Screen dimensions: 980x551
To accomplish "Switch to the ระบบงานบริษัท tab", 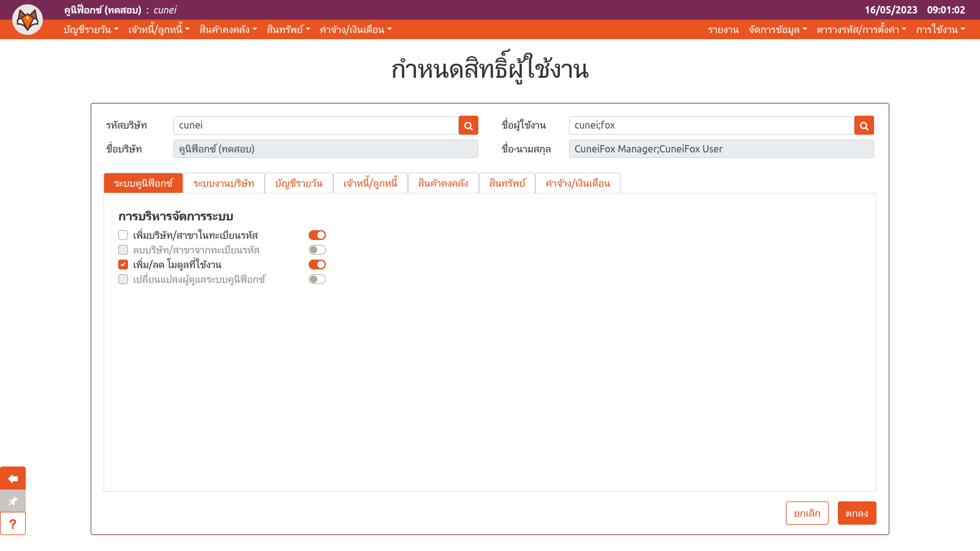I will coord(224,183).
